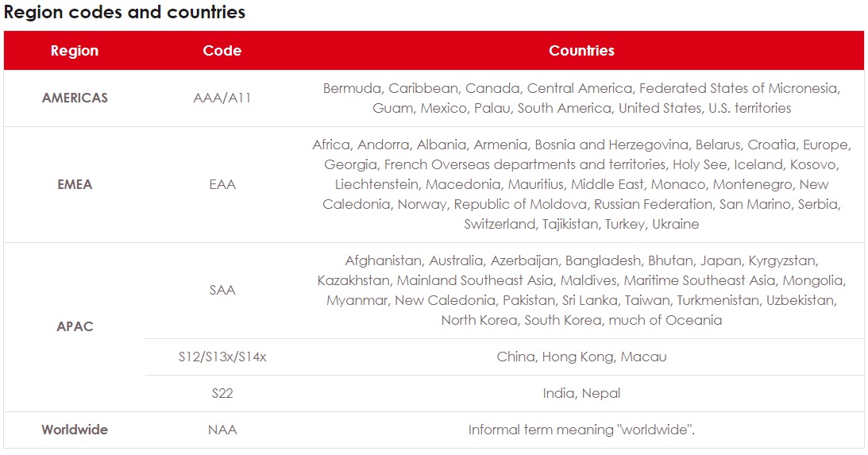Click the Worldwide region label

pos(75,430)
